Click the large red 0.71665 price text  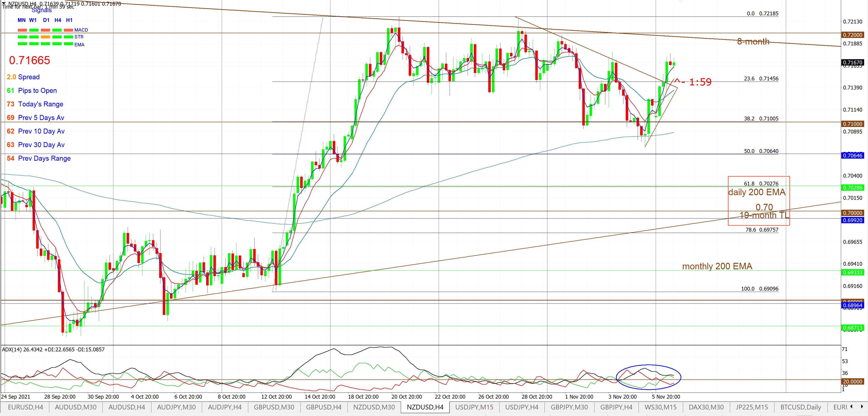[30, 60]
